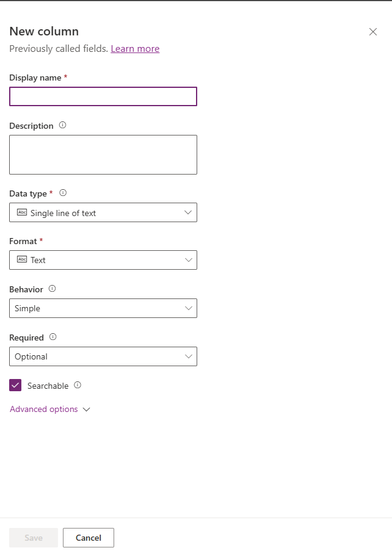392x556 pixels.
Task: Click into the Description text area
Action: pyautogui.click(x=103, y=154)
